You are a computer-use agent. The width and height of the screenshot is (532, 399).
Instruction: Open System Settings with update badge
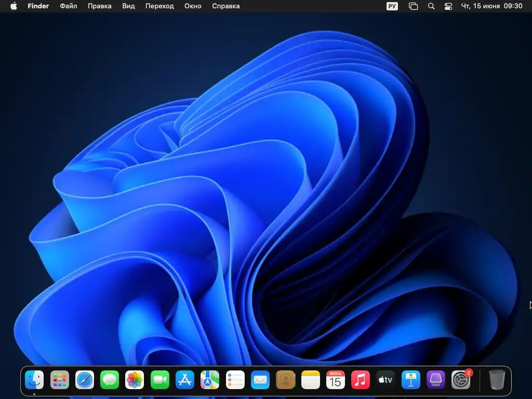pyautogui.click(x=461, y=380)
